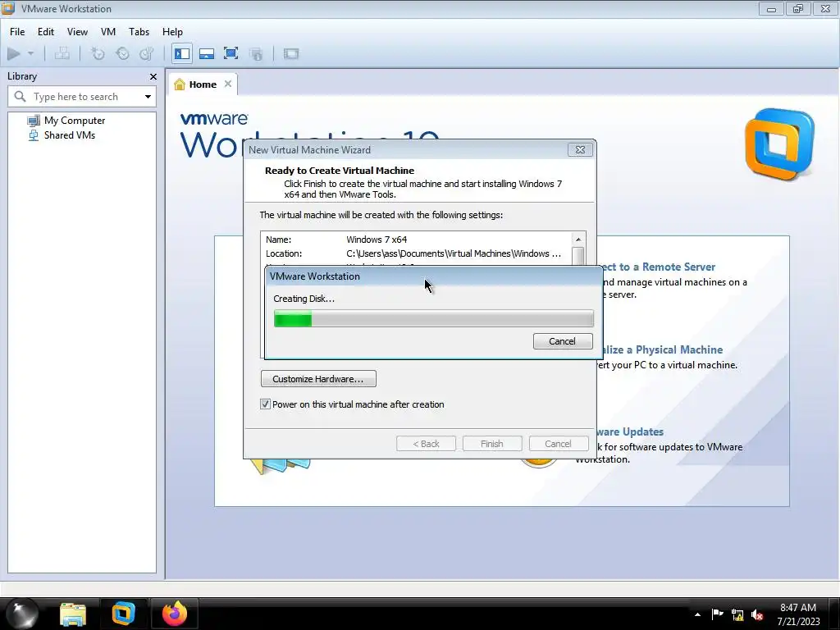
Task: Click the Unity mode toolbar icon
Action: click(x=257, y=53)
